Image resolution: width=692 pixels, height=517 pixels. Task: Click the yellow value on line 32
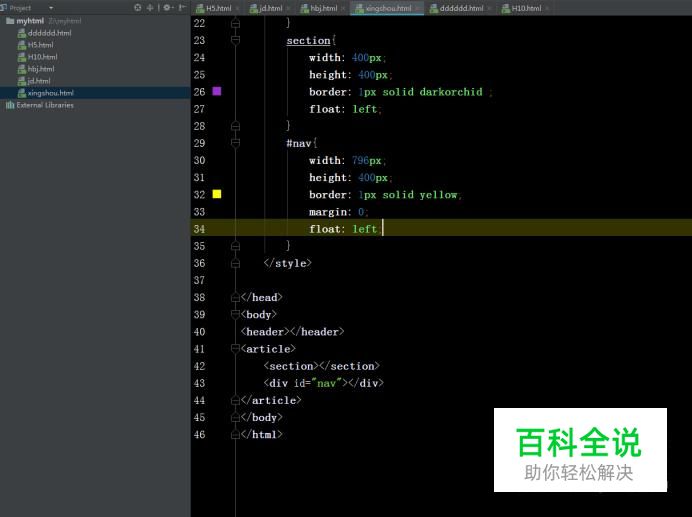click(439, 195)
